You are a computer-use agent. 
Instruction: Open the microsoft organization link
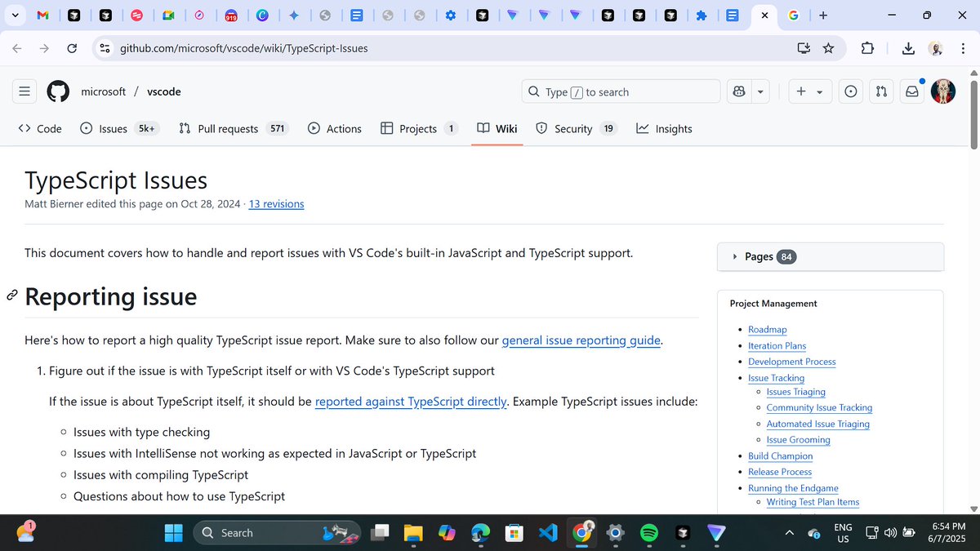tap(103, 91)
